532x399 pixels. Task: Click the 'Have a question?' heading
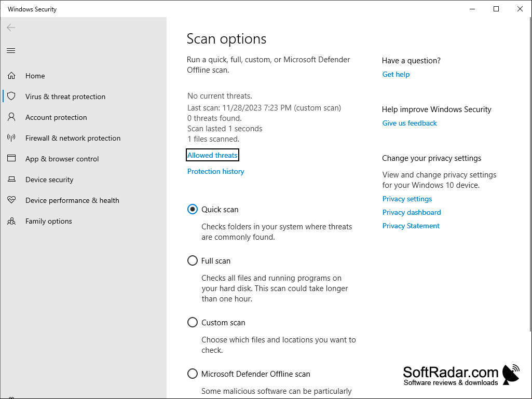(411, 61)
